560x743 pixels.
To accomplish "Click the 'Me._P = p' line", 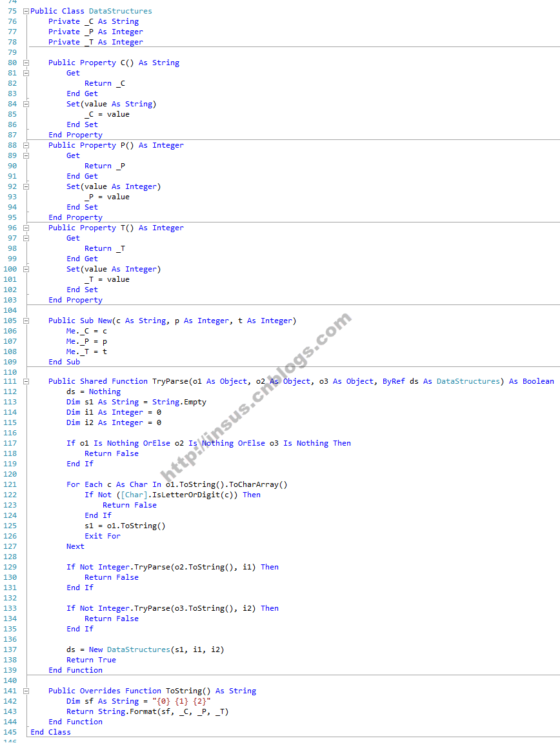I will coord(86,342).
